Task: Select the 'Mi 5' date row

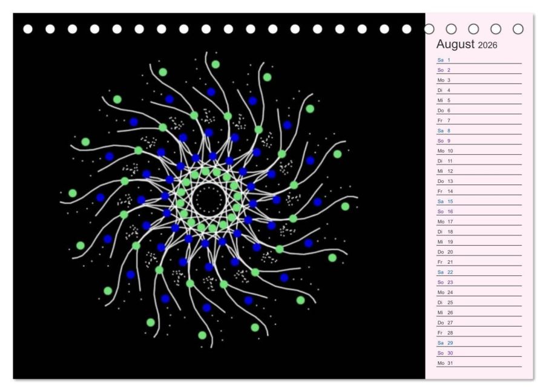Action: coord(479,100)
